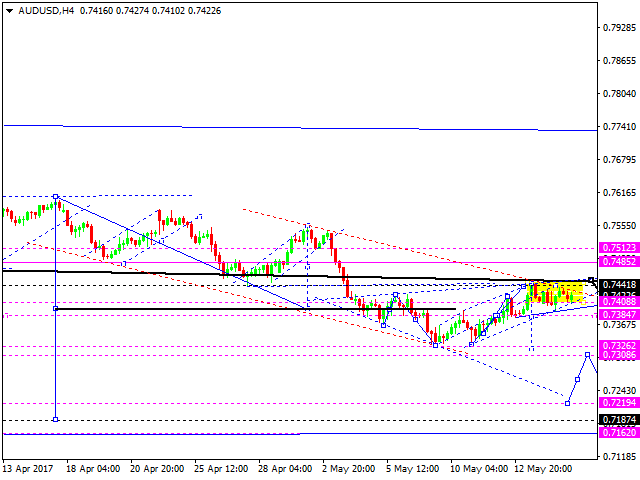
Task: Click the 0.73262 magenta price label
Action: click(x=619, y=345)
